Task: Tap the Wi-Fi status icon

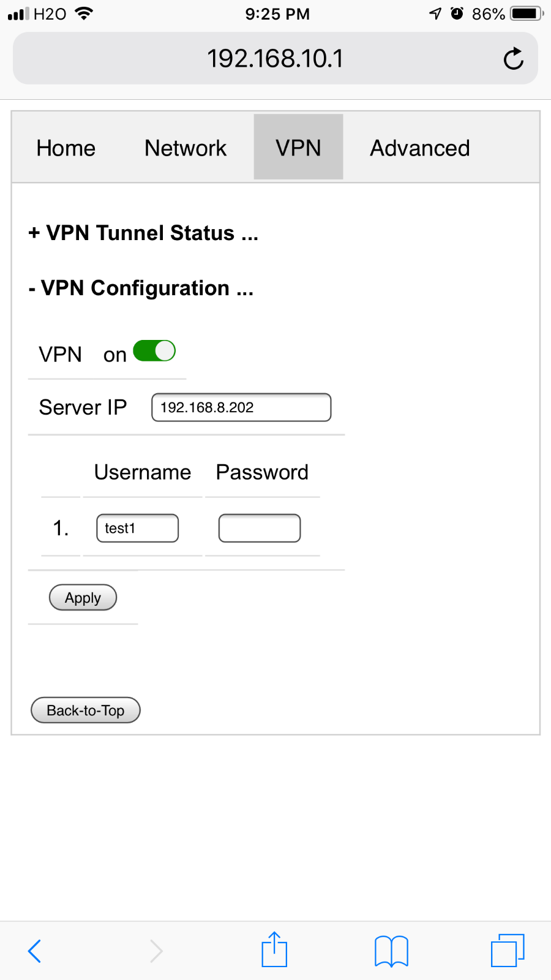Action: click(83, 13)
